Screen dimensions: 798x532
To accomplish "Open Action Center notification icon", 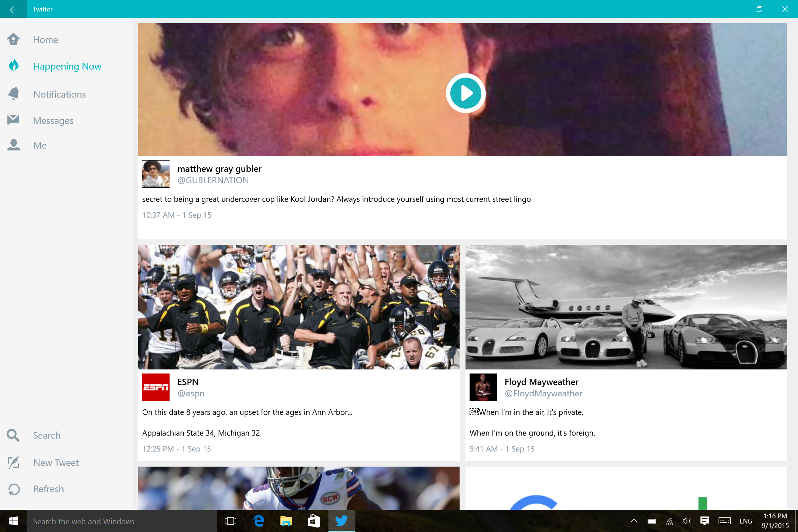I will [705, 521].
